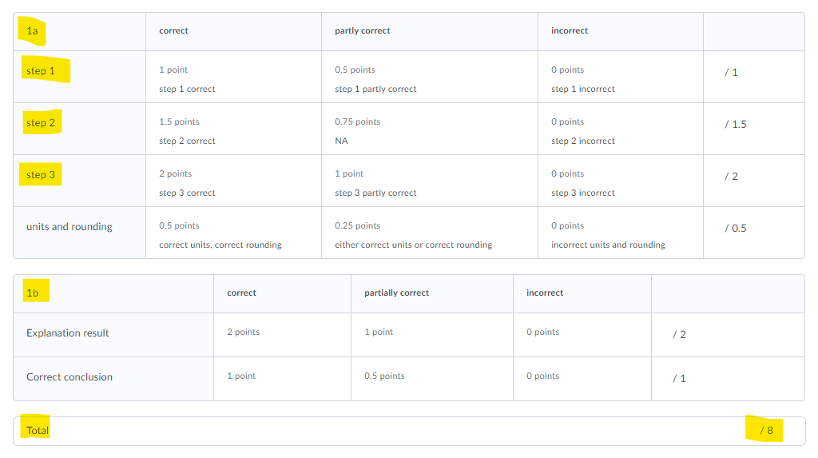Mark 'incorrect units and rounding' cell
818x458 pixels.
pos(620,234)
